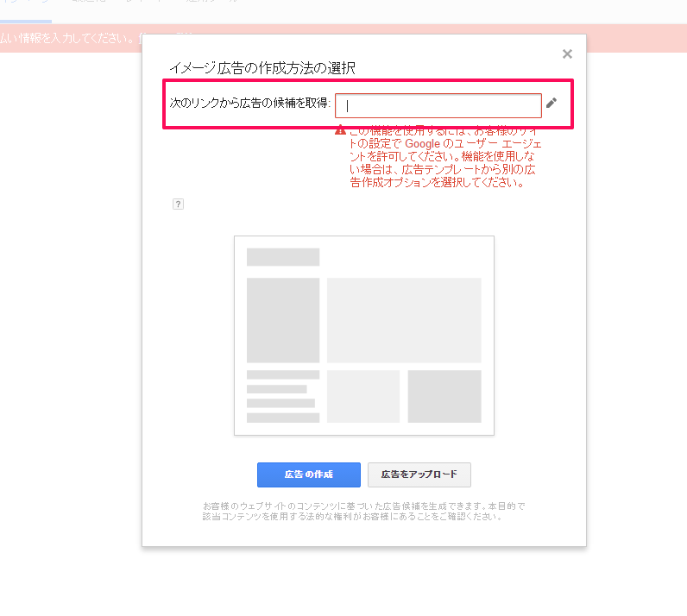The width and height of the screenshot is (687, 616).
Task: Click the header bar placeholder in preview
Action: [283, 257]
